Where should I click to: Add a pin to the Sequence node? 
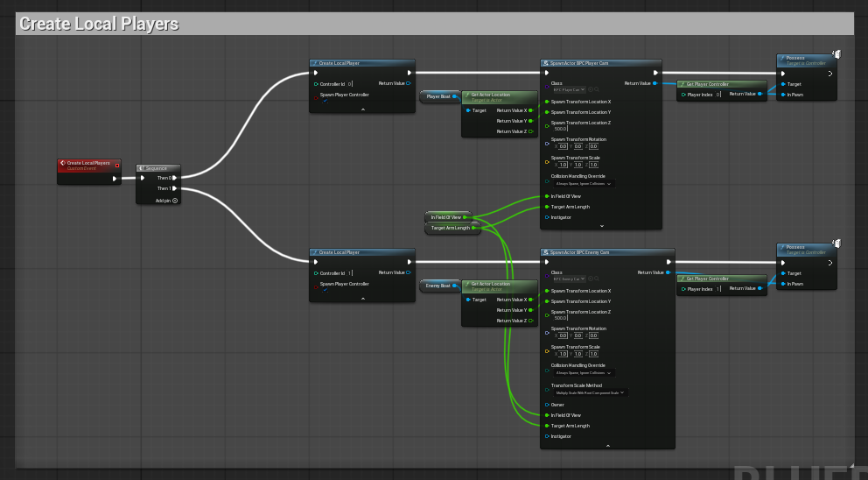pyautogui.click(x=166, y=201)
